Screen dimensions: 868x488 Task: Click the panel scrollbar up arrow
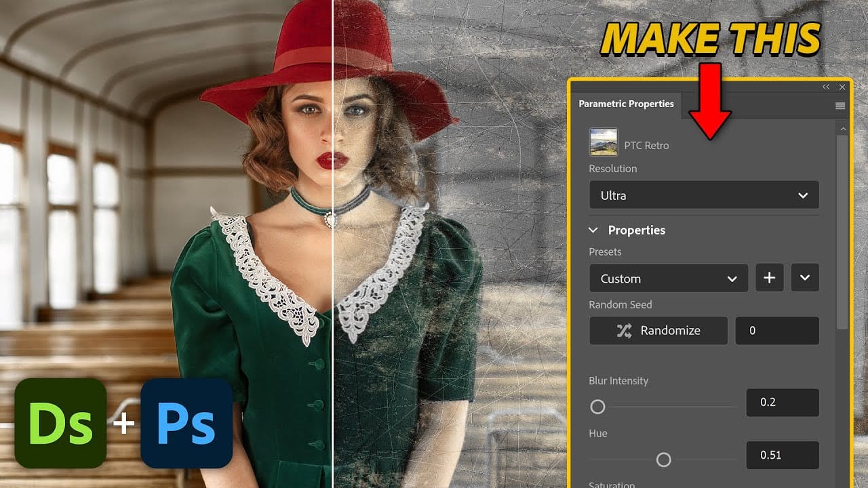[843, 129]
